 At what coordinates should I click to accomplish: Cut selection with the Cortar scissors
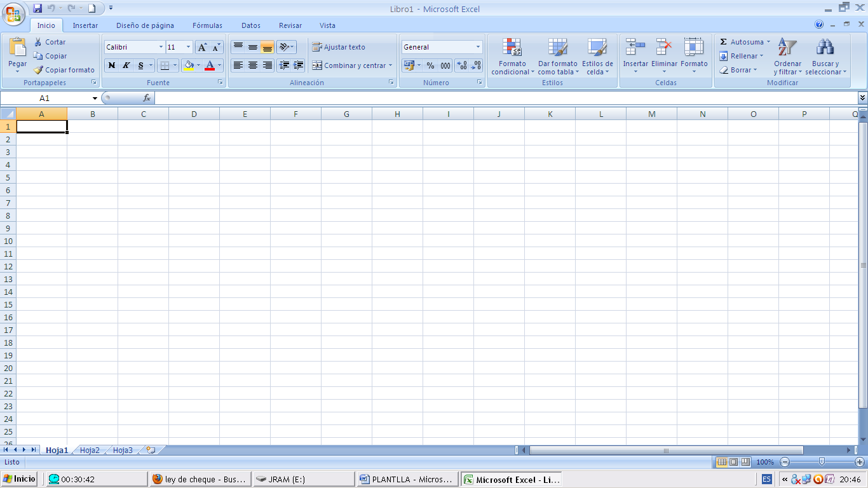coord(50,42)
